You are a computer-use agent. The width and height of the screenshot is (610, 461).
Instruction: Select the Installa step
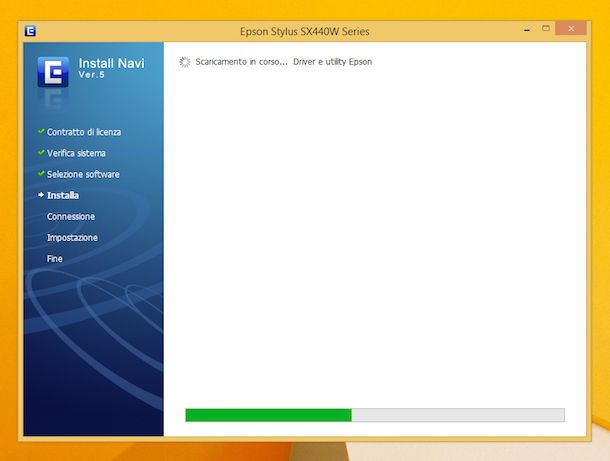[63, 195]
